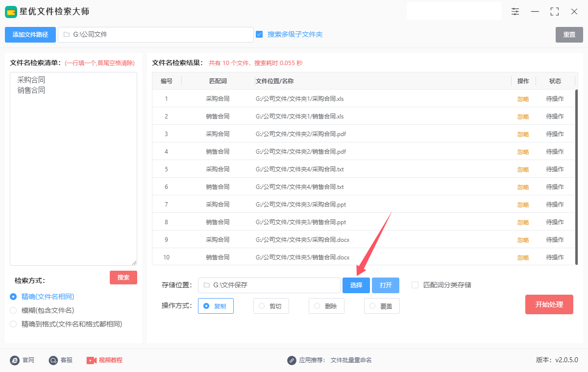
Task: Select 精确到格式 search mode
Action: (x=13, y=324)
